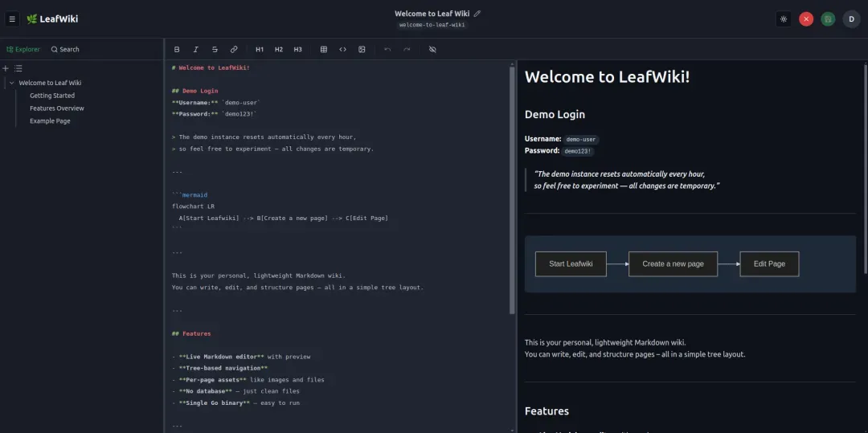The image size is (868, 433).
Task: Edit the page title with the pencil icon
Action: pos(477,14)
